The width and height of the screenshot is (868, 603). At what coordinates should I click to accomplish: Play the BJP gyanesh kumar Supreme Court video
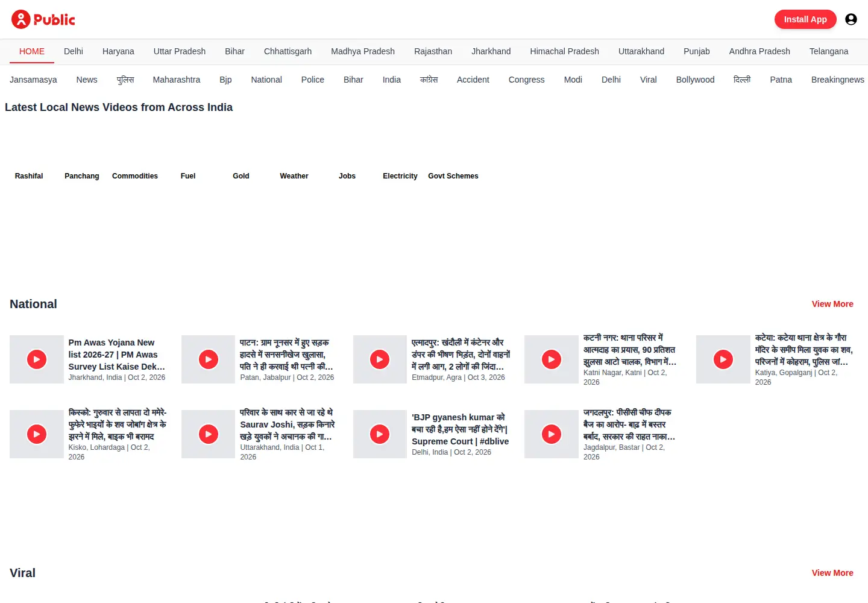[x=380, y=434]
